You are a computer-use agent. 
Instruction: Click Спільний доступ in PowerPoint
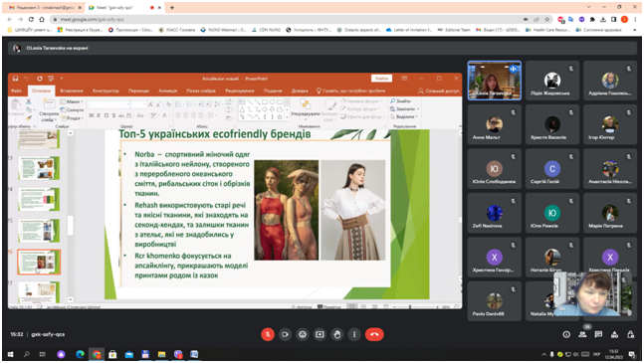pyautogui.click(x=439, y=91)
